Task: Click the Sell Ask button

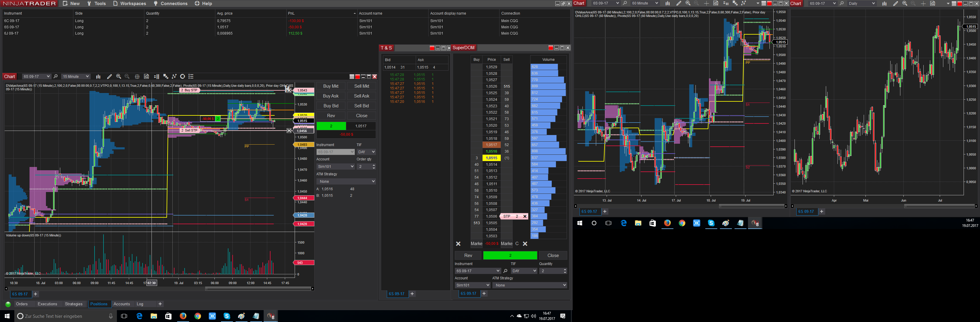Action: (x=361, y=96)
